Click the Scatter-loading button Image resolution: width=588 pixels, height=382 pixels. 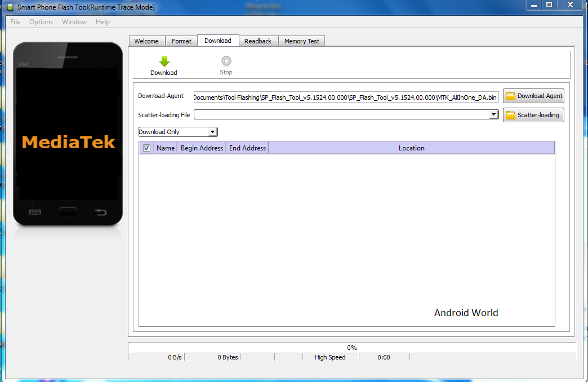click(x=533, y=115)
